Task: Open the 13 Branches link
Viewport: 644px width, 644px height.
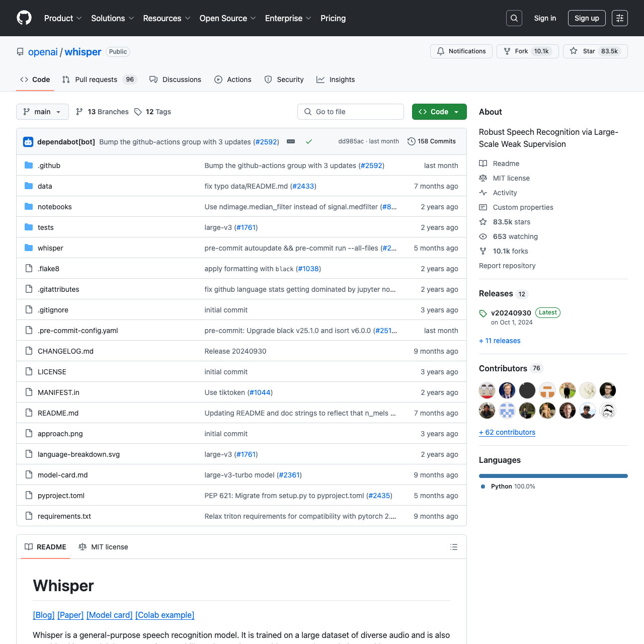Action: point(102,112)
